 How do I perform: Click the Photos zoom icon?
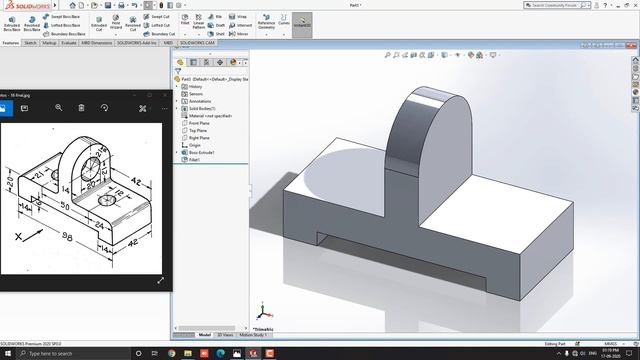(59, 108)
